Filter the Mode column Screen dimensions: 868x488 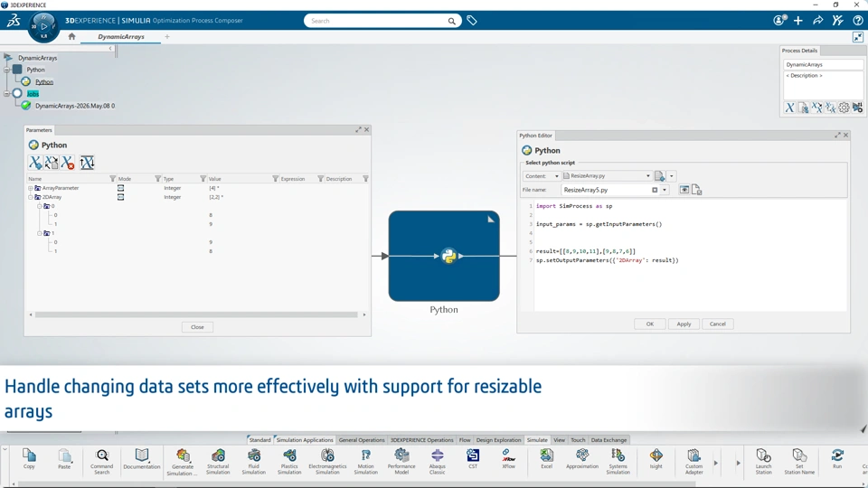pos(157,179)
